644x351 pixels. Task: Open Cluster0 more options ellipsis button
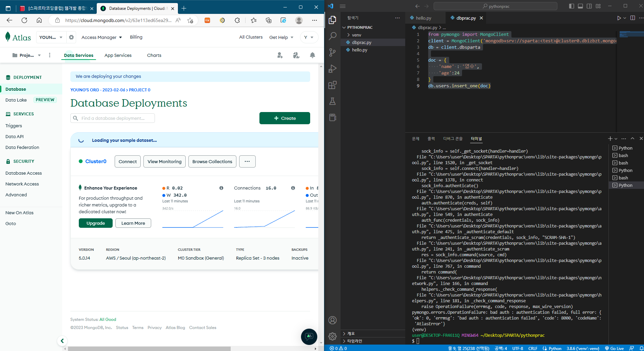[247, 161]
